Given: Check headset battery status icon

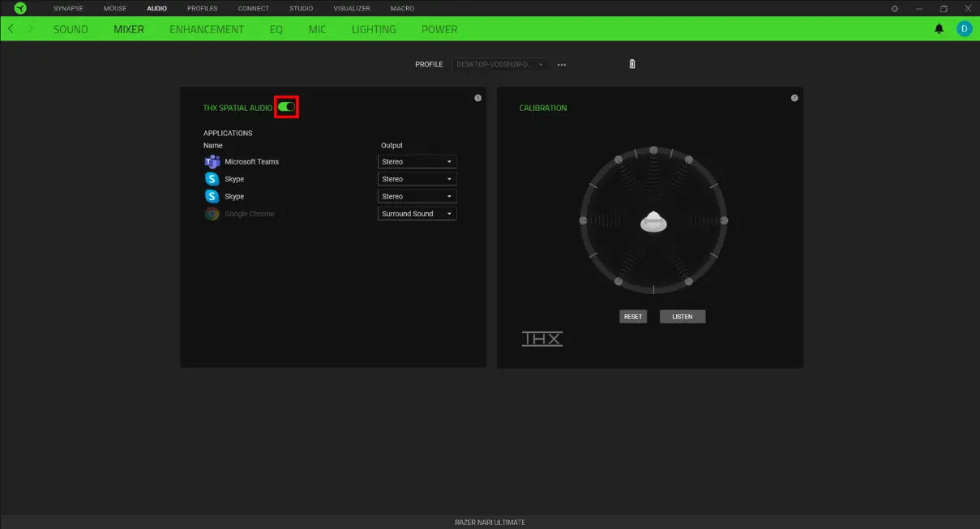Looking at the screenshot, I should click(x=631, y=64).
